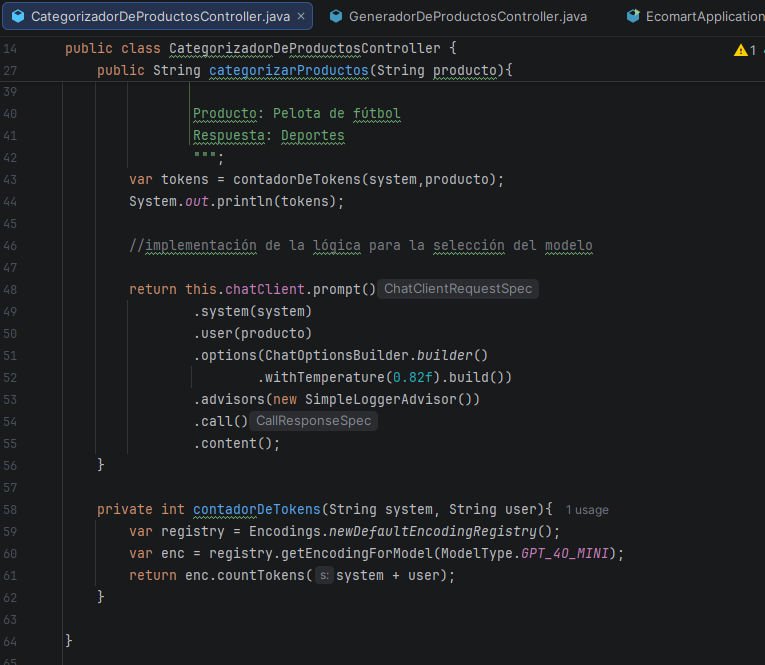Screen dimensions: 765x665
Task: Switch to GeneradorDeProductosController.java tab
Action: (x=467, y=17)
